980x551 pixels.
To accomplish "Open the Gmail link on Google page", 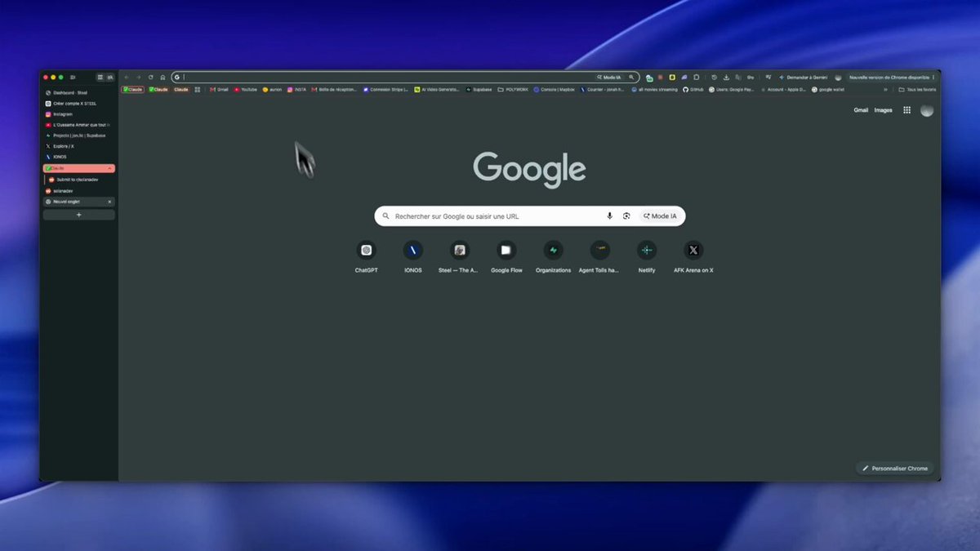I will click(861, 110).
